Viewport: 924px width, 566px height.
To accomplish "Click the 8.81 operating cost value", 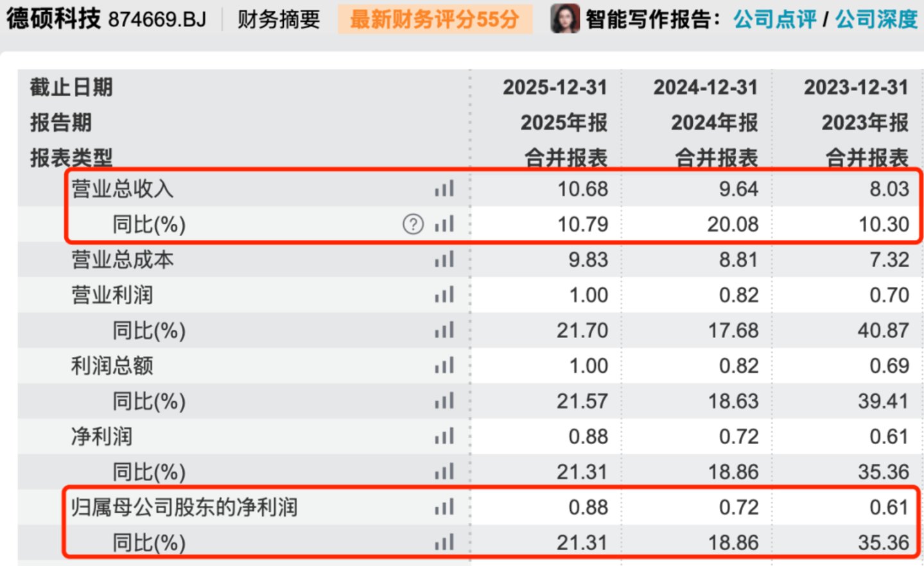I will tap(738, 259).
